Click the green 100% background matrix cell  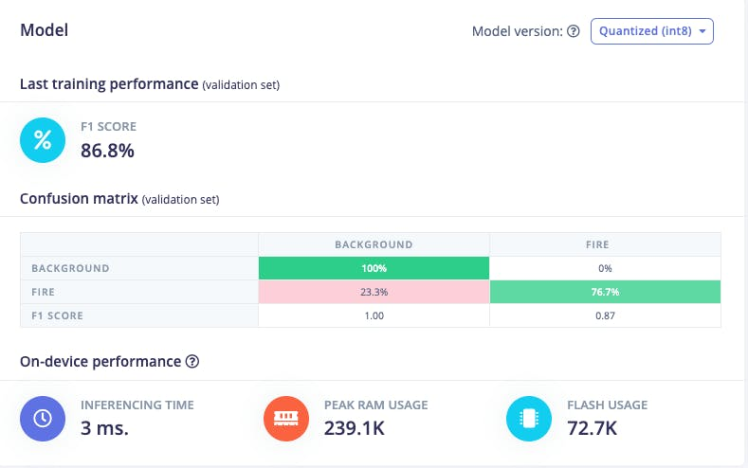(x=374, y=268)
